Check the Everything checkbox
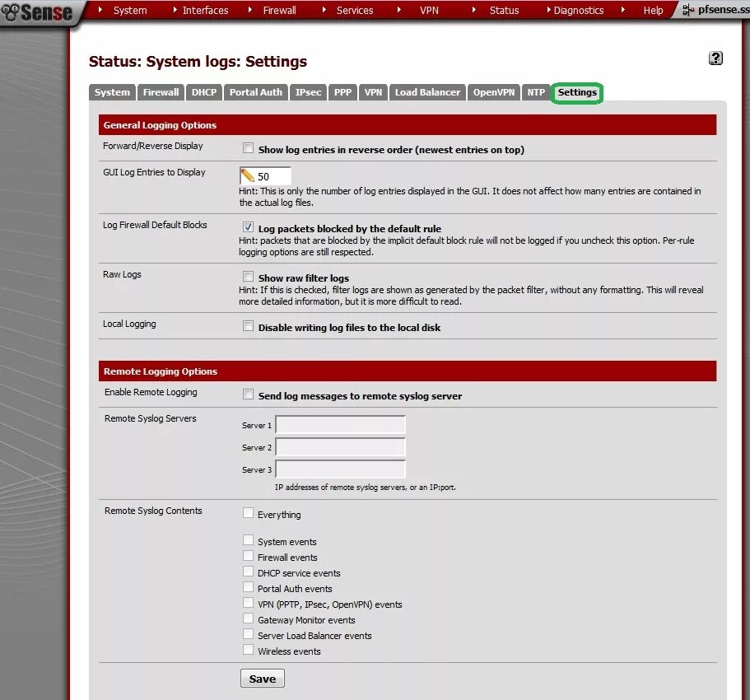This screenshot has height=700, width=750. (x=248, y=513)
